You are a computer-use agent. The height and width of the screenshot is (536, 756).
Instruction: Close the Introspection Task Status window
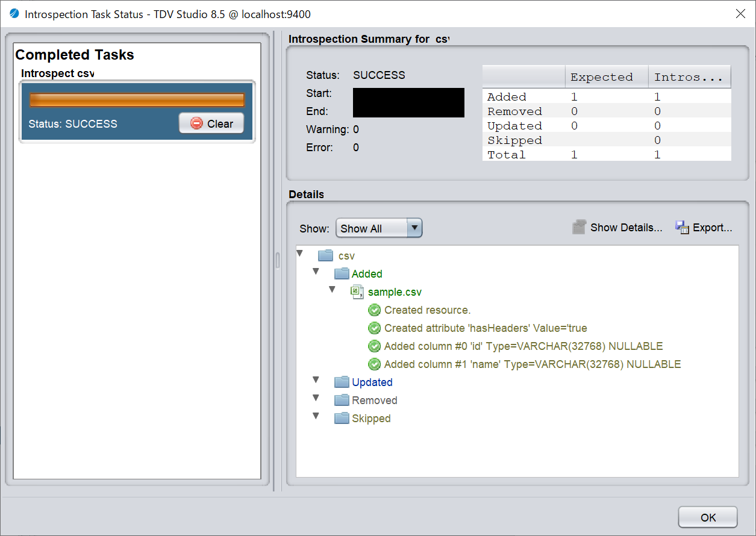[x=741, y=13]
